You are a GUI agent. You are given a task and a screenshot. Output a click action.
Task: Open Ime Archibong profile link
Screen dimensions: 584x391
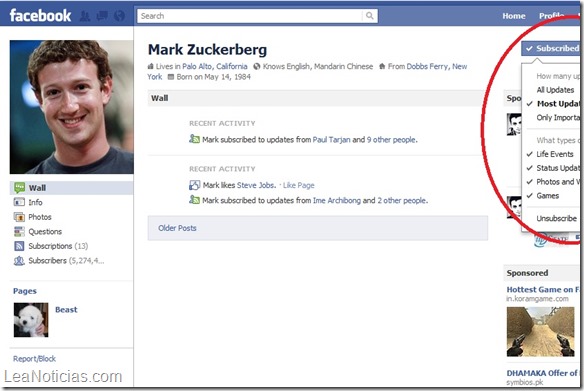tap(337, 200)
